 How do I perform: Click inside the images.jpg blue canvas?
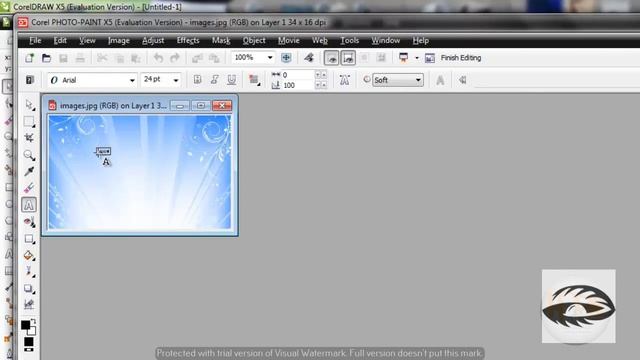tap(140, 172)
